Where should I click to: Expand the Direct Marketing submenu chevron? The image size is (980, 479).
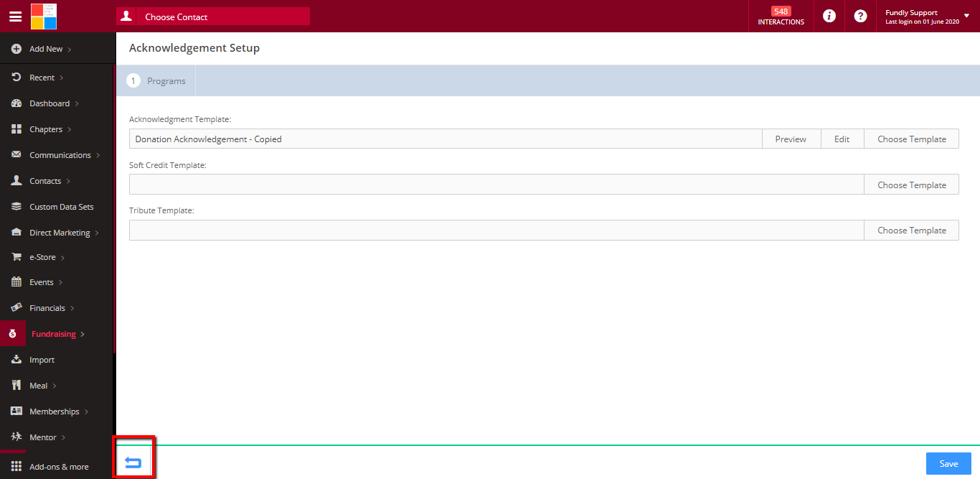point(97,233)
